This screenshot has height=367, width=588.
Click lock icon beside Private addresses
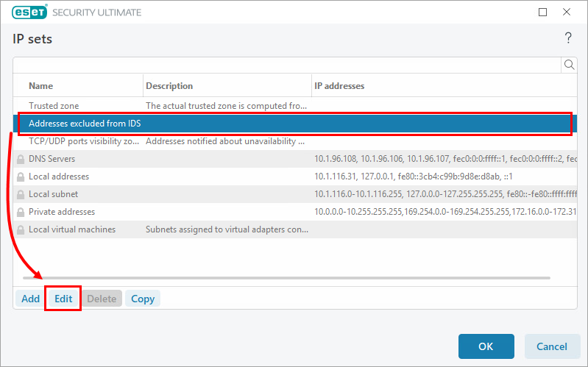[x=21, y=212]
